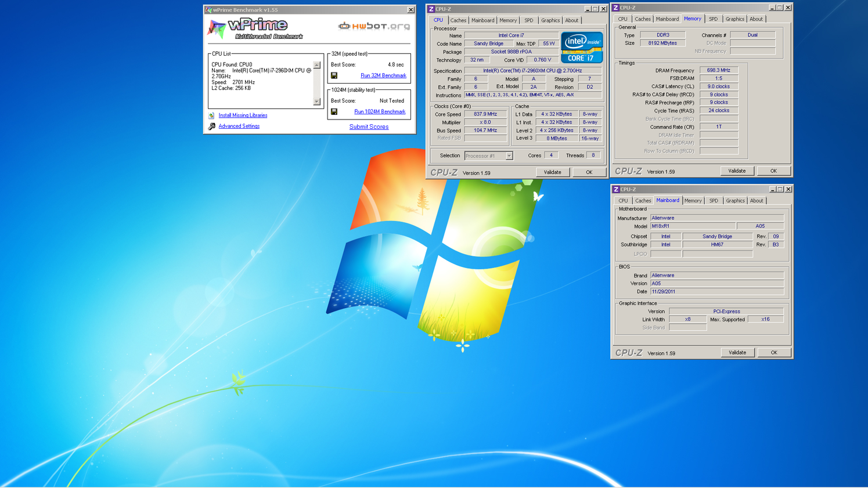Click Validate in the Mainboard window
This screenshot has width=868, height=488.
737,353
